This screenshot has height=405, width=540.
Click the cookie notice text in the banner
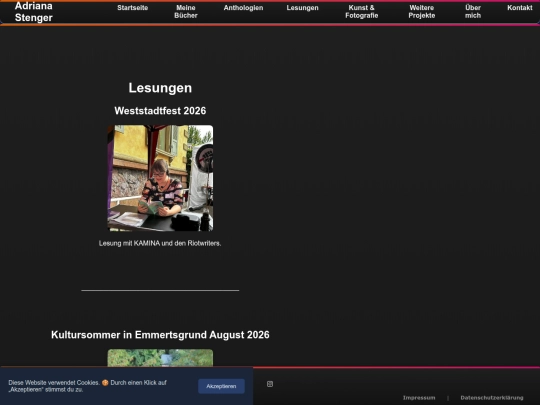pos(87,386)
